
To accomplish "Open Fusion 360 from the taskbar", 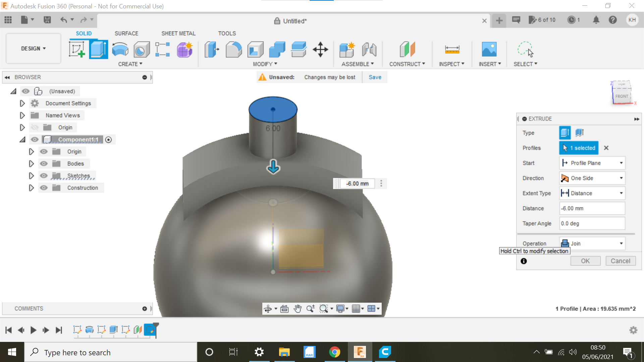I will 360,352.
